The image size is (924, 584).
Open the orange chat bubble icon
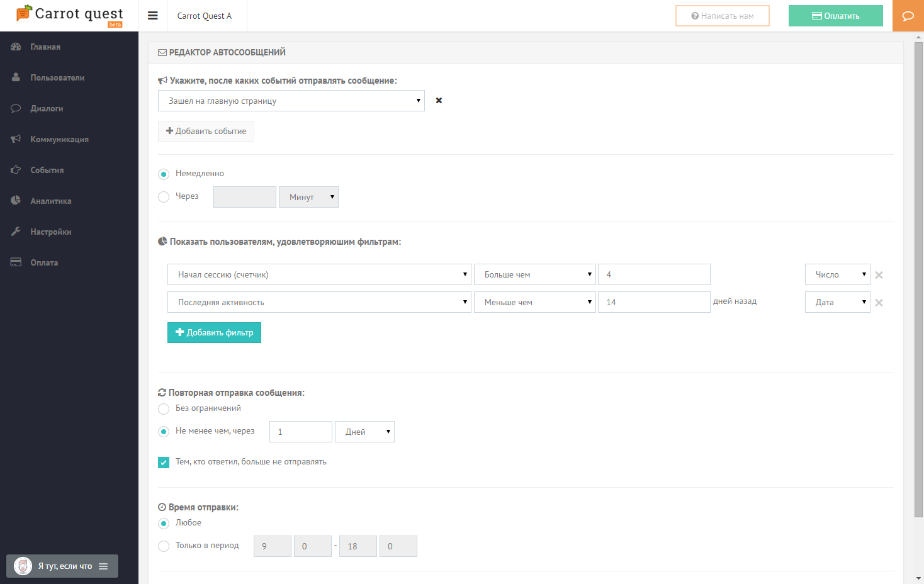(x=908, y=16)
